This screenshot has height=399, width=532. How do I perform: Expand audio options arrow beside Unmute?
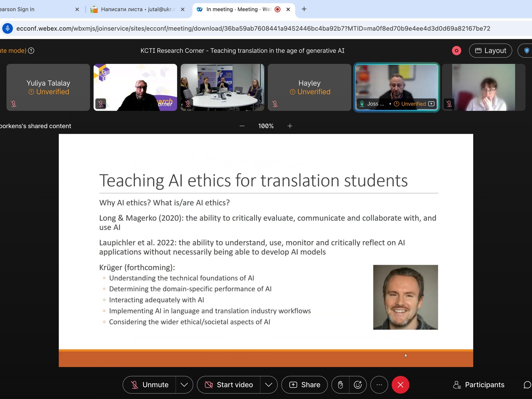coord(184,385)
